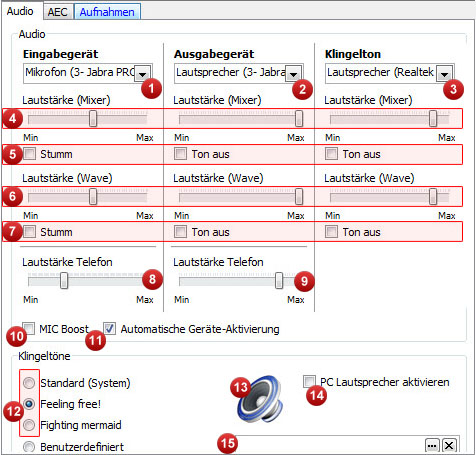
Task: Select the Standard (System) ringtone
Action: point(29,383)
